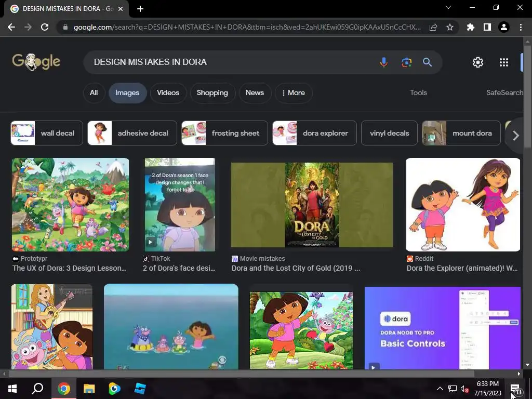Open Windows Start menu

pyautogui.click(x=12, y=389)
